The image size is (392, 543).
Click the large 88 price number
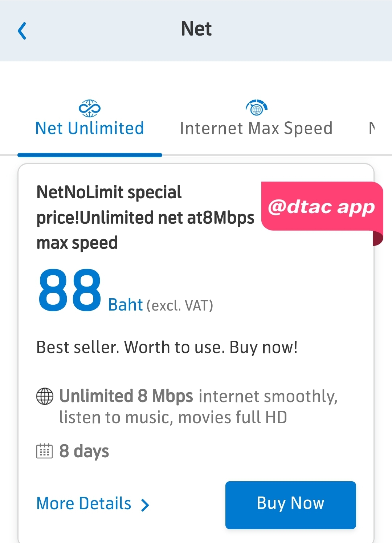coord(70,290)
